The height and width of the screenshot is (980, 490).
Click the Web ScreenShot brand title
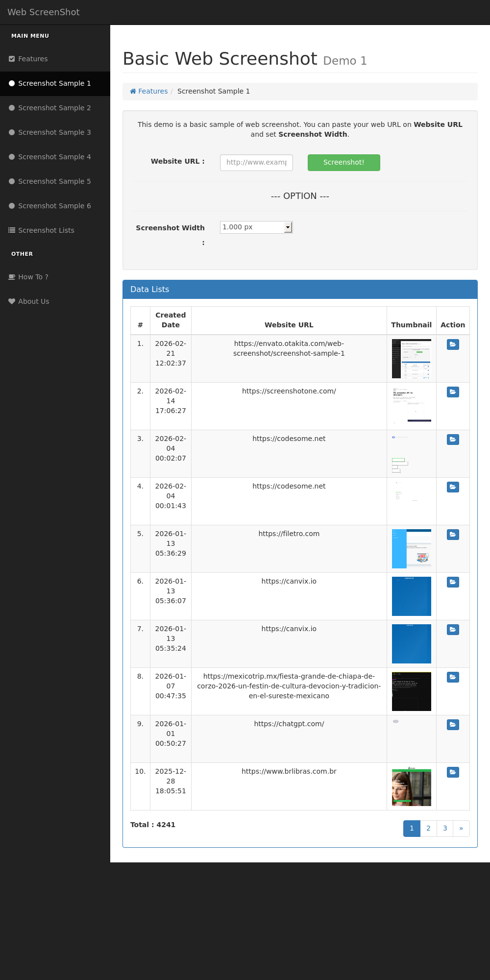pyautogui.click(x=44, y=12)
